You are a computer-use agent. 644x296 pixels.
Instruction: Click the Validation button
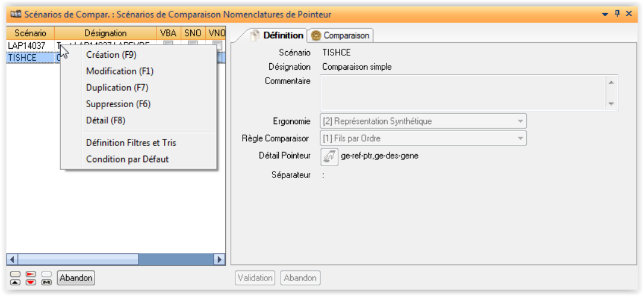[256, 278]
